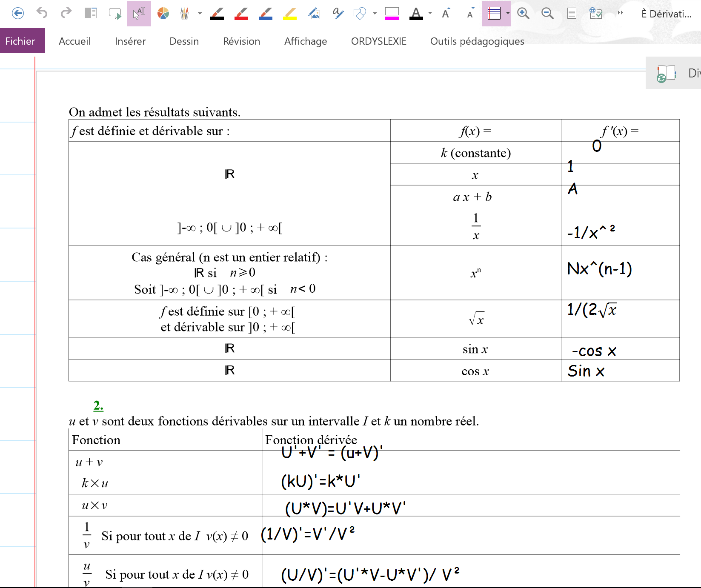Open the font color dropdown arrow
This screenshot has width=701, height=588.
[430, 14]
